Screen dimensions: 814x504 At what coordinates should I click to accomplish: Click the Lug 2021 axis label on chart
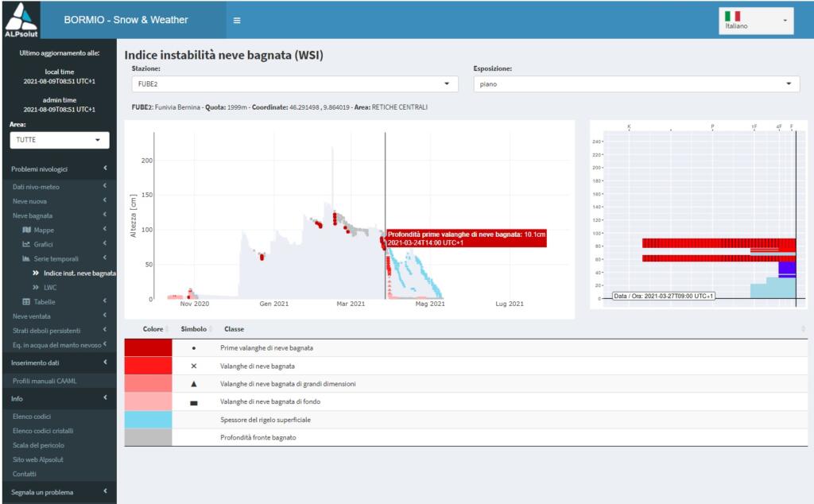pyautogui.click(x=510, y=304)
